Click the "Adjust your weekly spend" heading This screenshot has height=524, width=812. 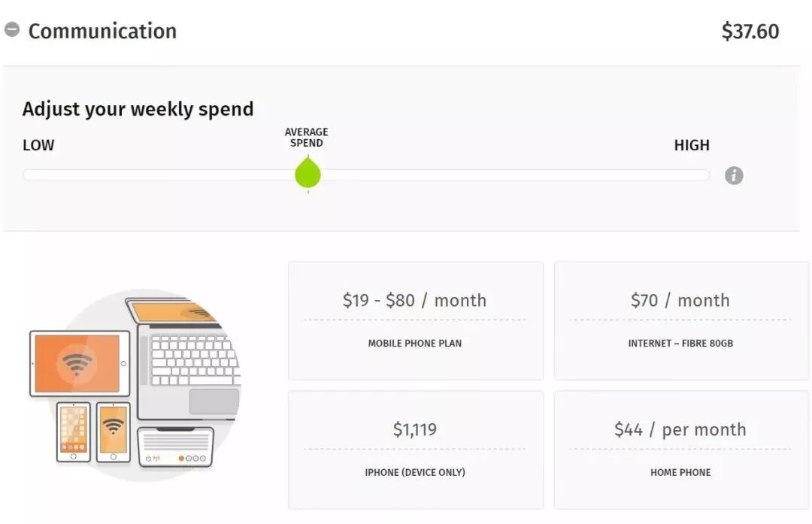138,109
